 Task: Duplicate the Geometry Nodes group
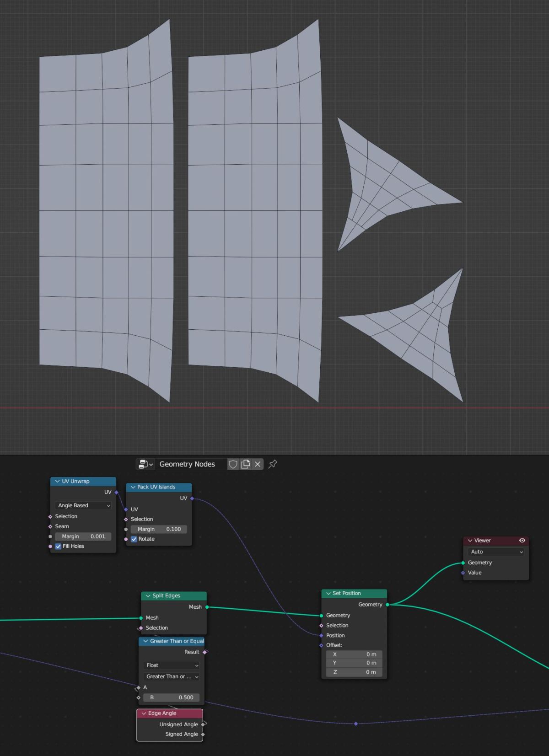pos(245,464)
